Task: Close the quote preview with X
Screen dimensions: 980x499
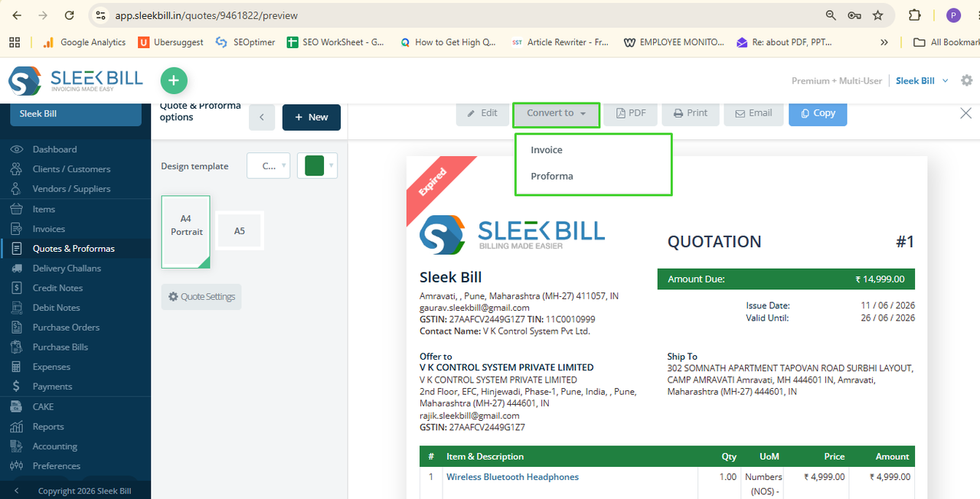Action: 966,113
